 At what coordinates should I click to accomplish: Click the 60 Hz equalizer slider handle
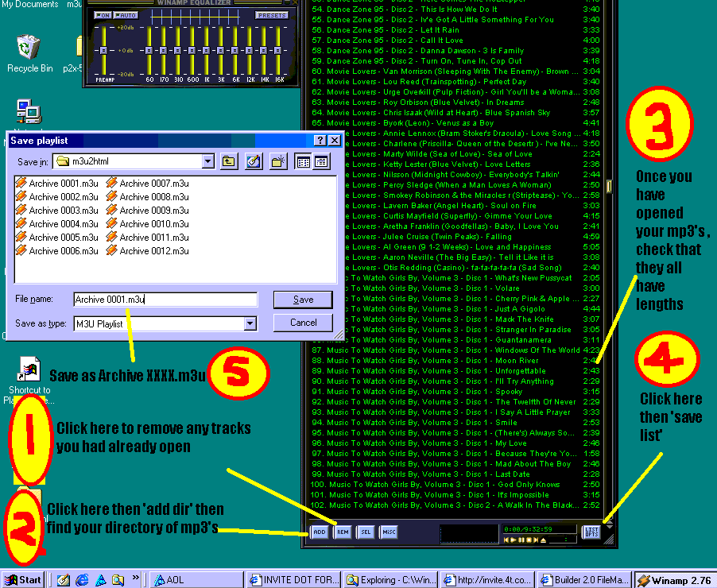pos(149,50)
